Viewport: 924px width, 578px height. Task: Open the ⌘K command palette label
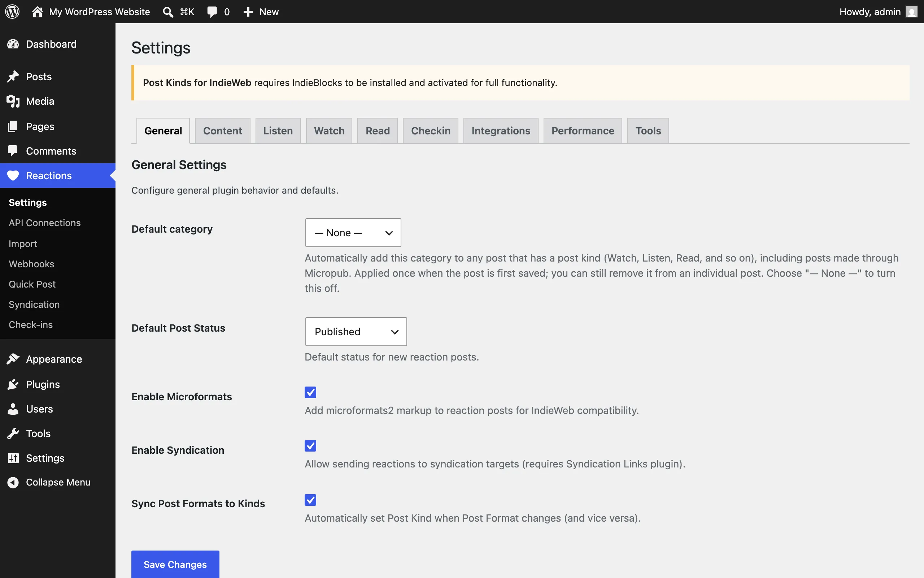click(x=187, y=12)
